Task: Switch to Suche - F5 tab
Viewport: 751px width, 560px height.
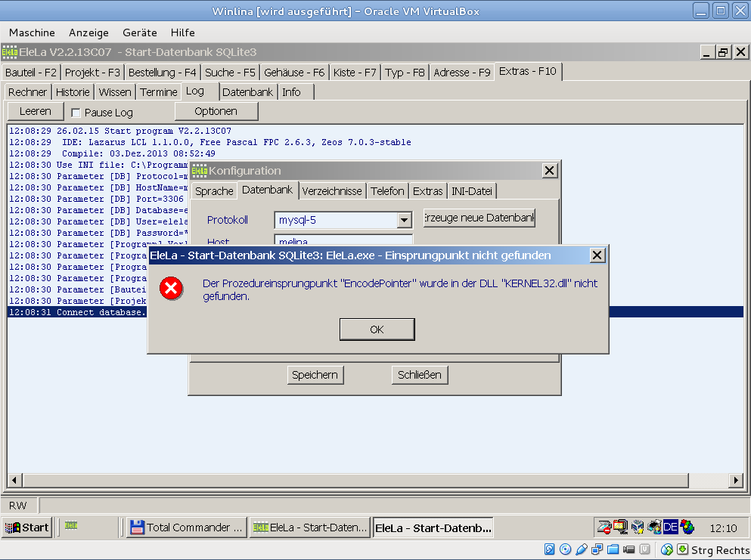Action: click(231, 73)
